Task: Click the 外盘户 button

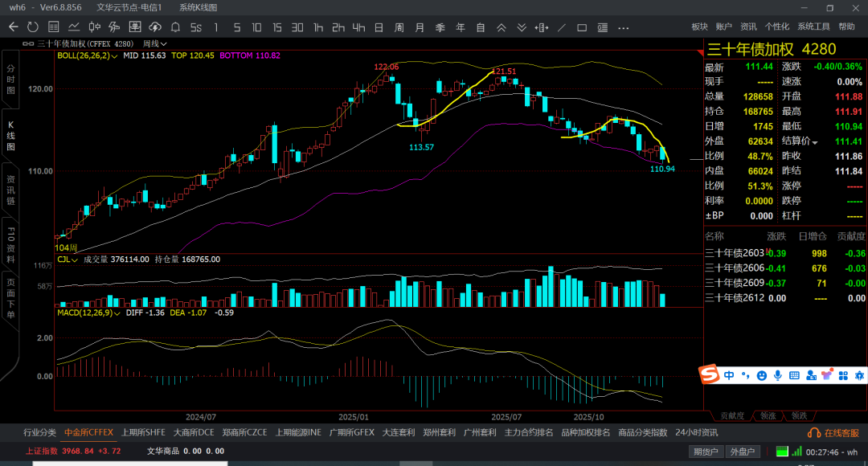Action: tap(743, 452)
